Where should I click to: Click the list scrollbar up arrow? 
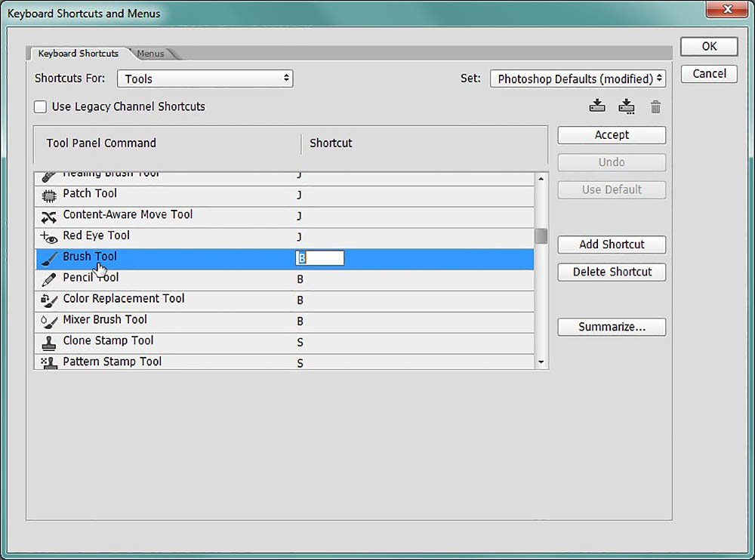pyautogui.click(x=541, y=179)
